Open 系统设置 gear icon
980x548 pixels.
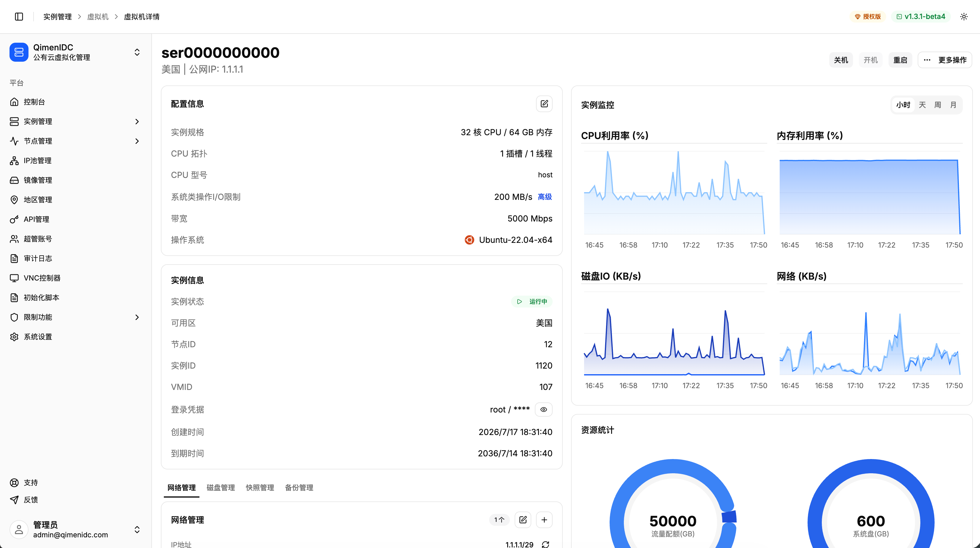coord(14,337)
